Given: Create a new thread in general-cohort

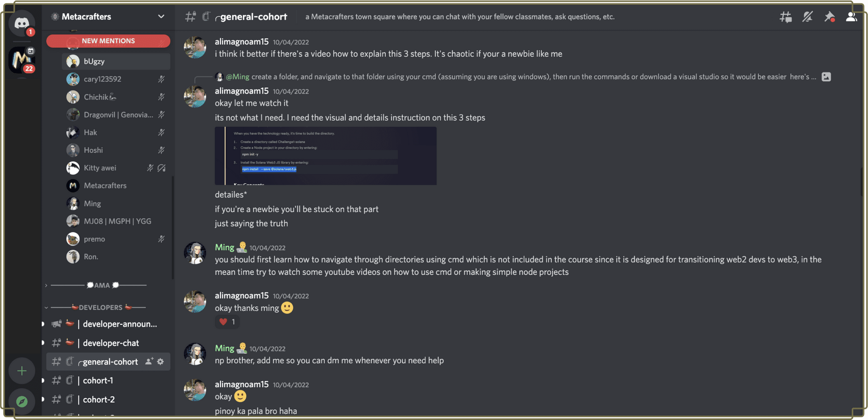Looking at the screenshot, I should pos(785,17).
